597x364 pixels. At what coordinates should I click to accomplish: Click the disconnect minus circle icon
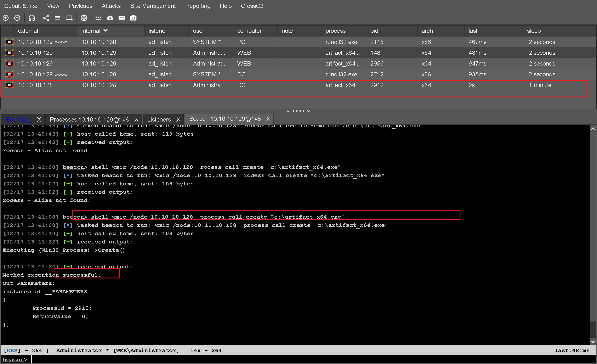tap(17, 18)
